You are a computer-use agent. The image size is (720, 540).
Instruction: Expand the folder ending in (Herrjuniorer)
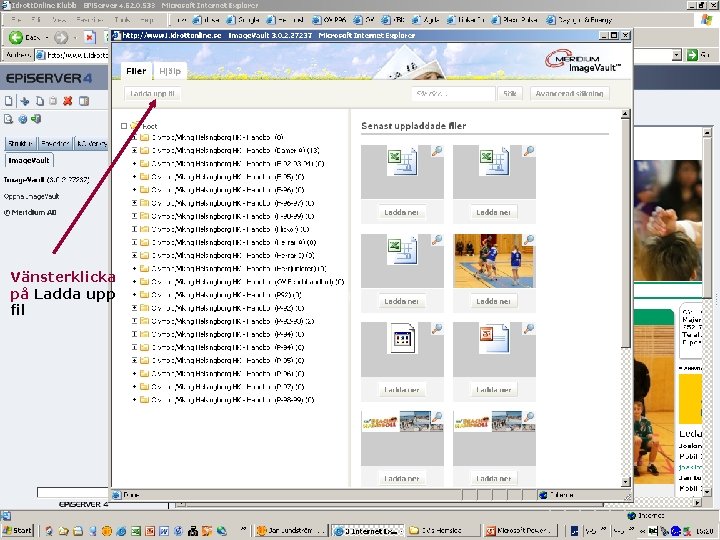tap(135, 269)
